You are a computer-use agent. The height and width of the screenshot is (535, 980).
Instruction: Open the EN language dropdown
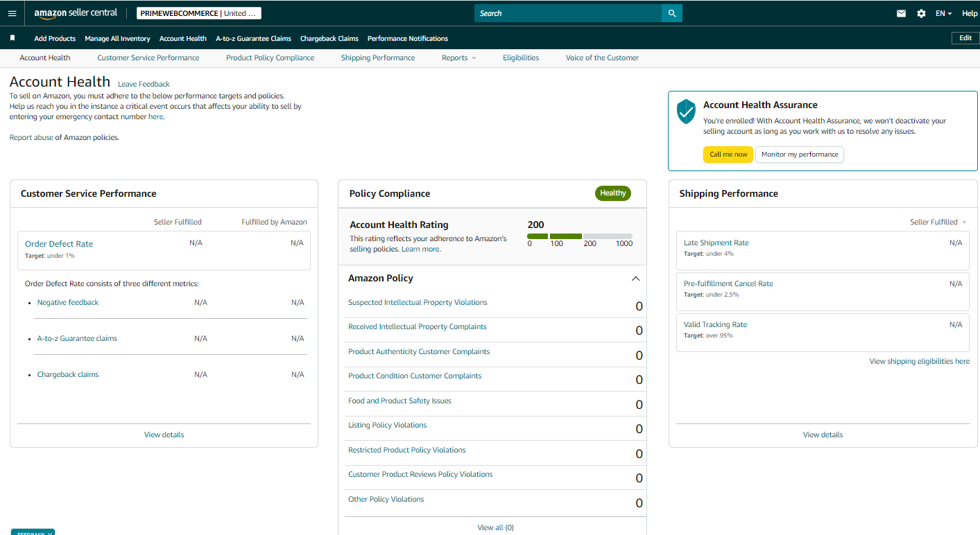click(943, 13)
